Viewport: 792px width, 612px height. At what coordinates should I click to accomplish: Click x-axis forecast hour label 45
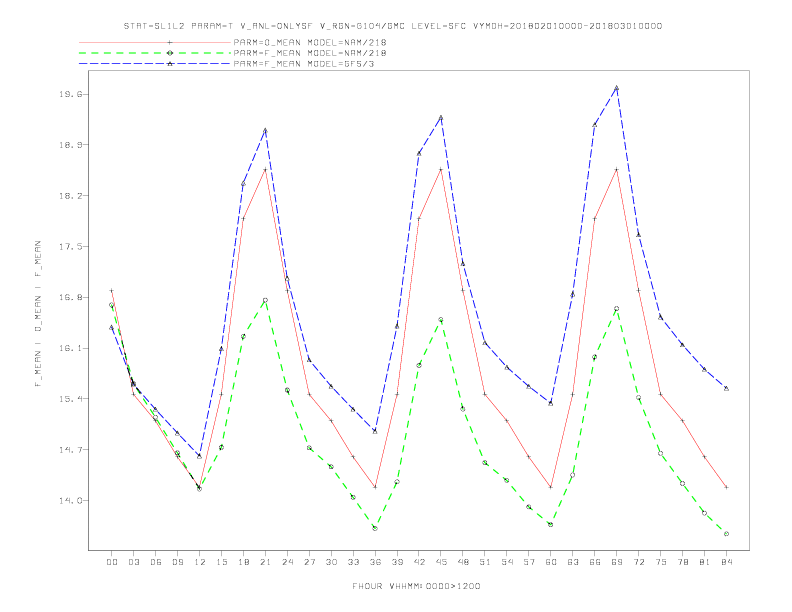(x=441, y=562)
